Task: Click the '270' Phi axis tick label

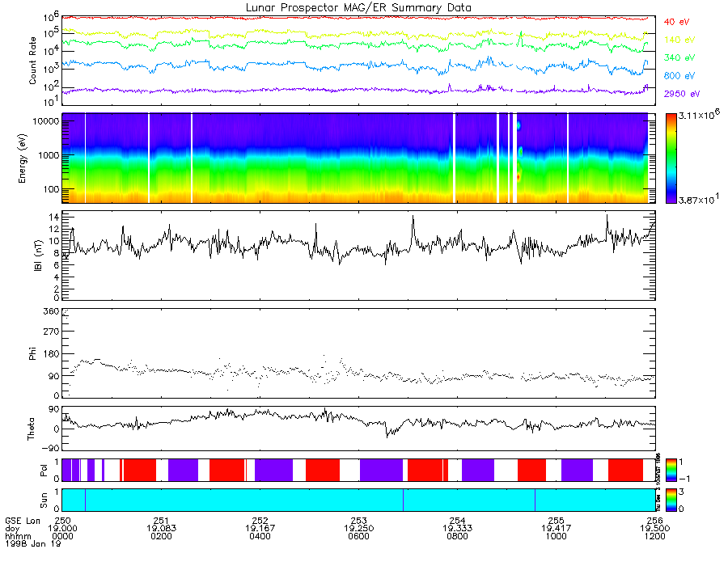Action: [x=51, y=332]
